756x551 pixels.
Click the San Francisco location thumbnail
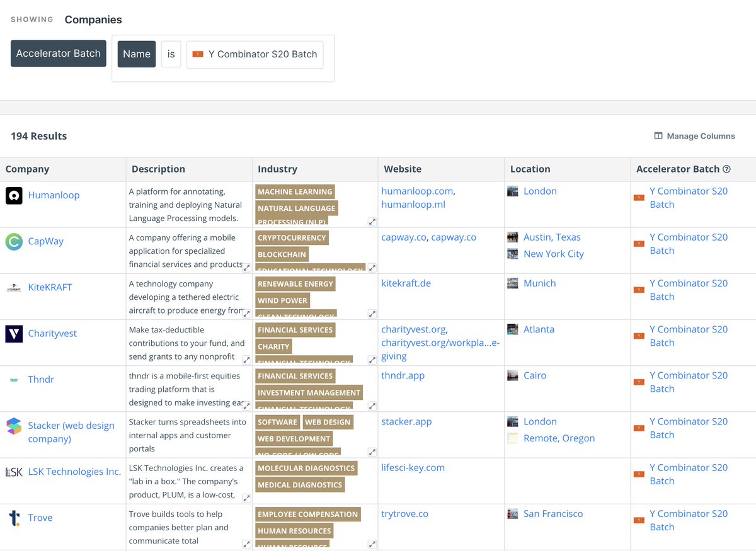pyautogui.click(x=513, y=514)
